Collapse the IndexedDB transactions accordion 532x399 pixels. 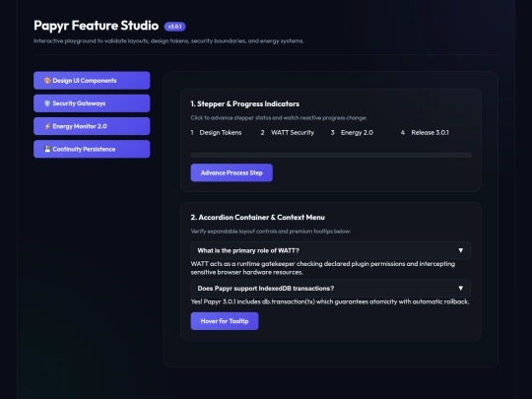pos(330,288)
